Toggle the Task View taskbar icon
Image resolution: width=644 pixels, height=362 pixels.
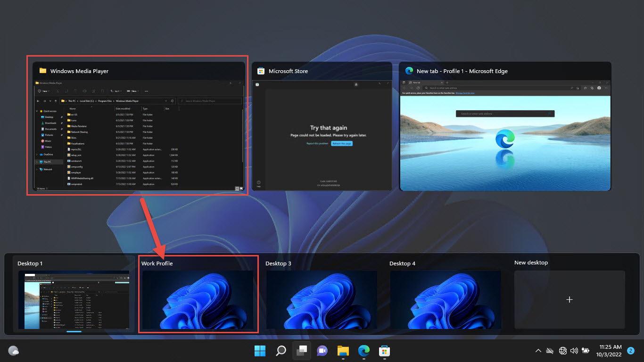coord(301,351)
